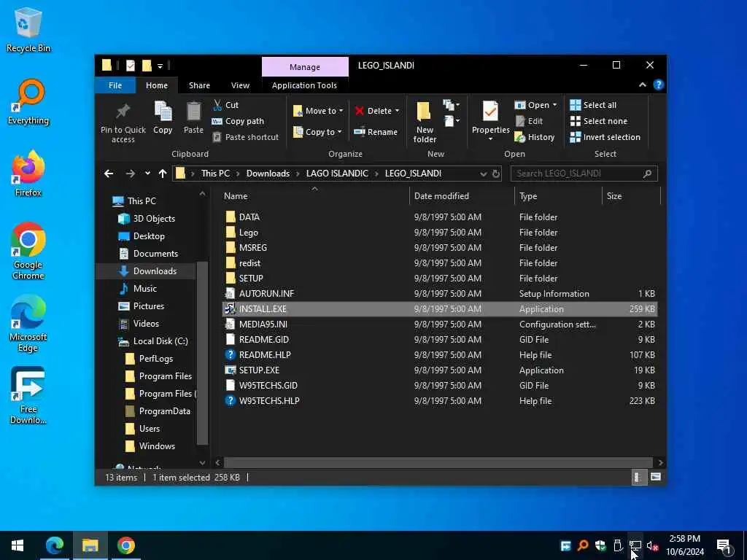
Task: Open Google Chrome from taskbar
Action: [126, 545]
